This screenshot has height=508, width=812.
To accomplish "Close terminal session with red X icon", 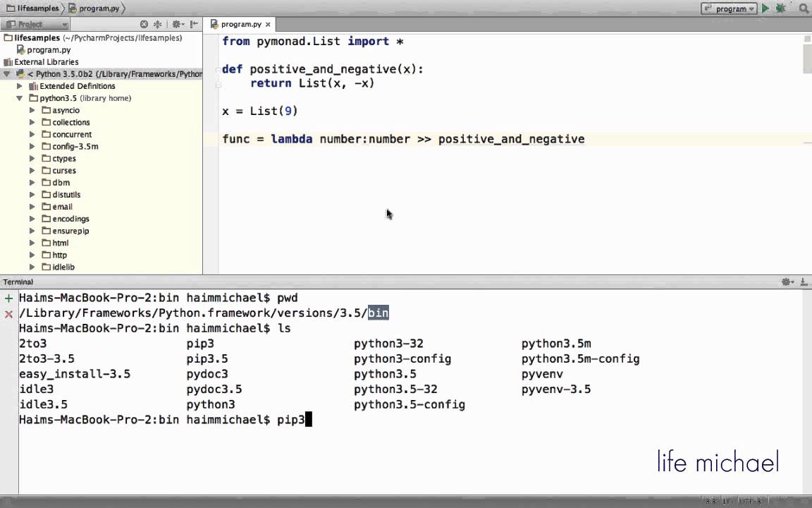I will pyautogui.click(x=8, y=314).
